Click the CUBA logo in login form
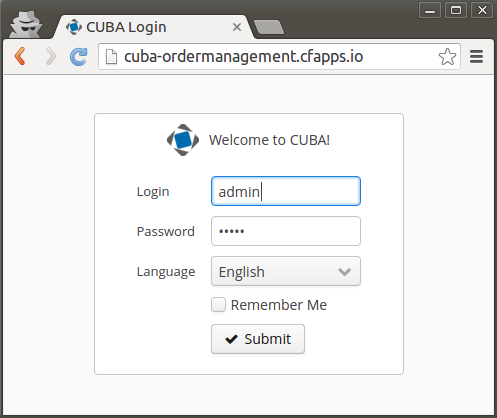The width and height of the screenshot is (497, 418). [183, 140]
